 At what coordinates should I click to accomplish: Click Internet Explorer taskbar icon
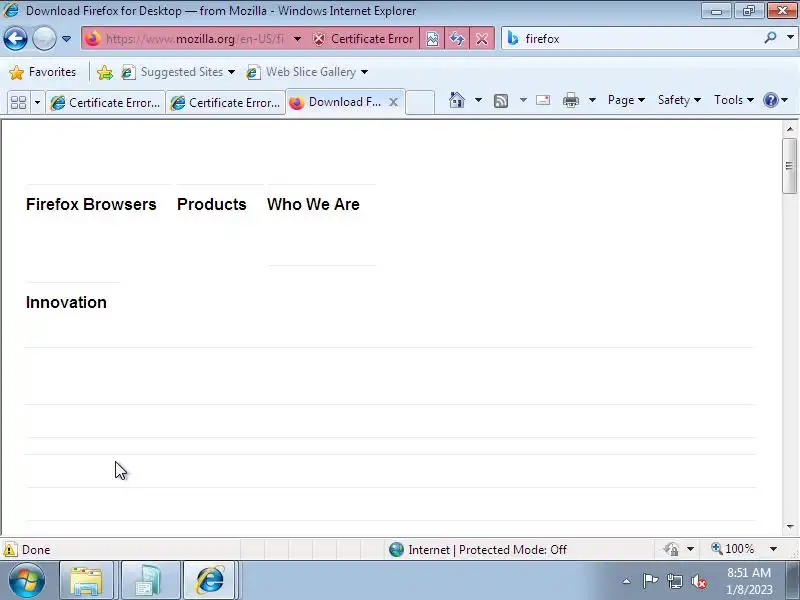tap(210, 581)
